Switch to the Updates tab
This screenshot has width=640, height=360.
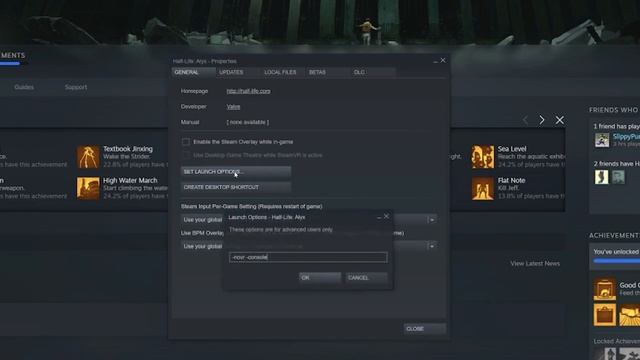pyautogui.click(x=239, y=72)
